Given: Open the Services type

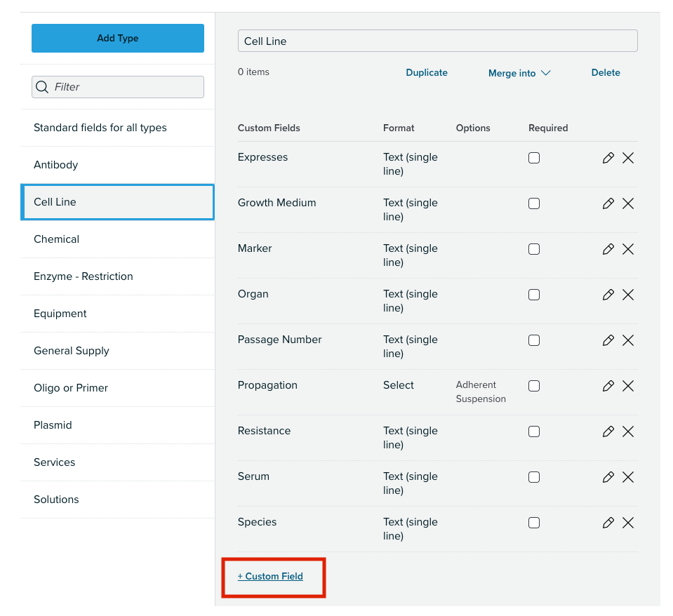Looking at the screenshot, I should coord(118,462).
